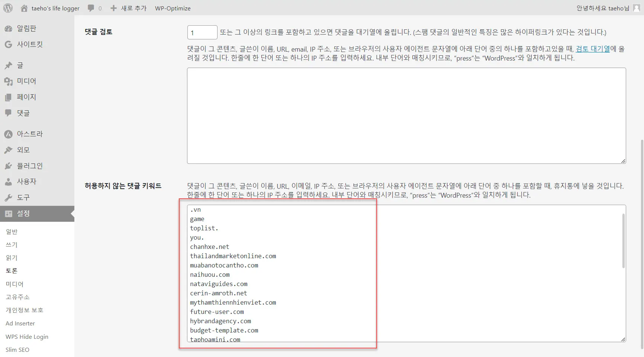
Task: Click the user avatar icon
Action: 637,8
